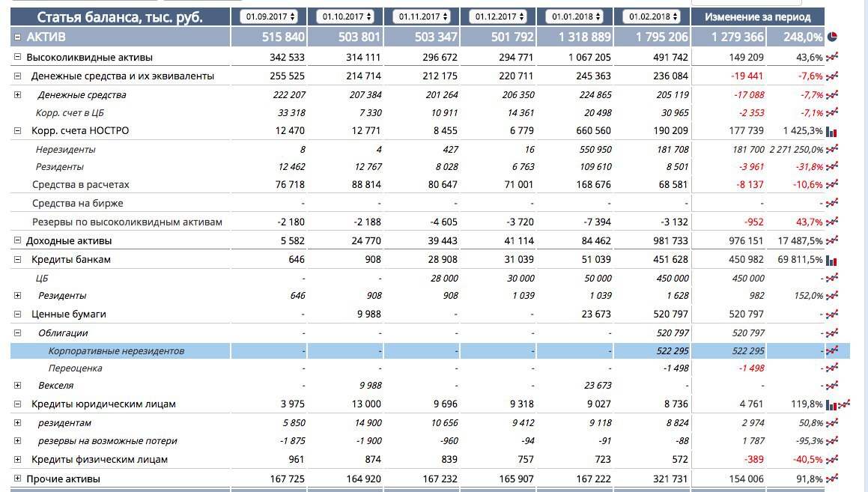Collapse Высоколиквидные активы group

tap(17, 56)
